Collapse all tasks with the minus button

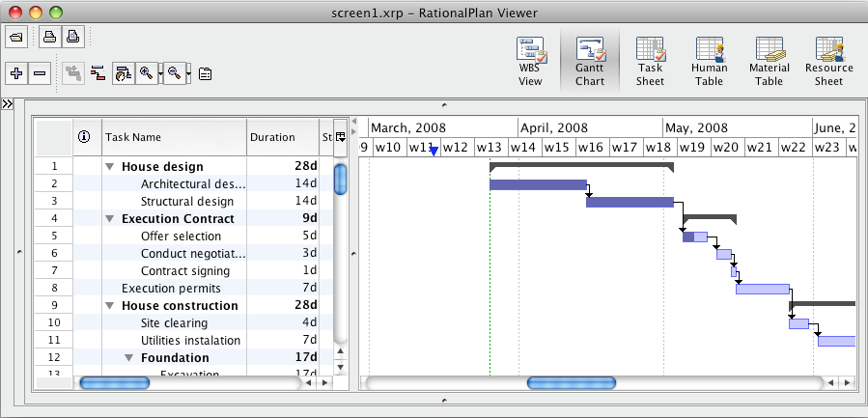click(40, 73)
